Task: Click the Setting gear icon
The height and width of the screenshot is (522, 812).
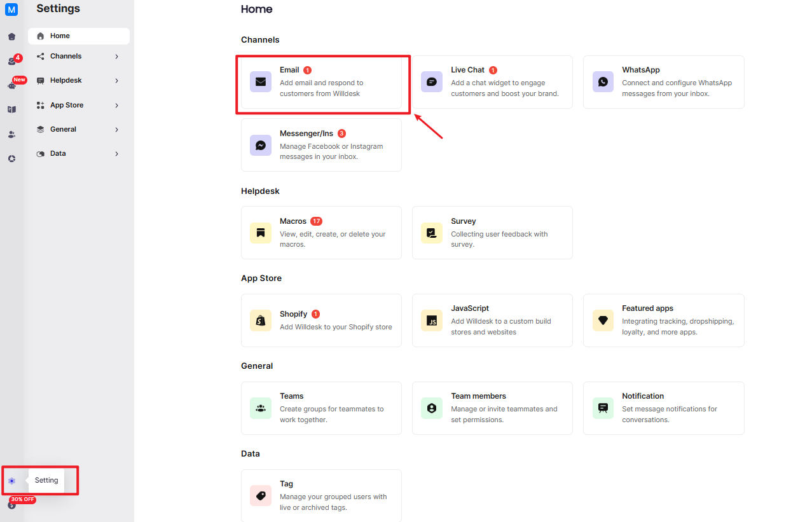Action: [x=11, y=481]
